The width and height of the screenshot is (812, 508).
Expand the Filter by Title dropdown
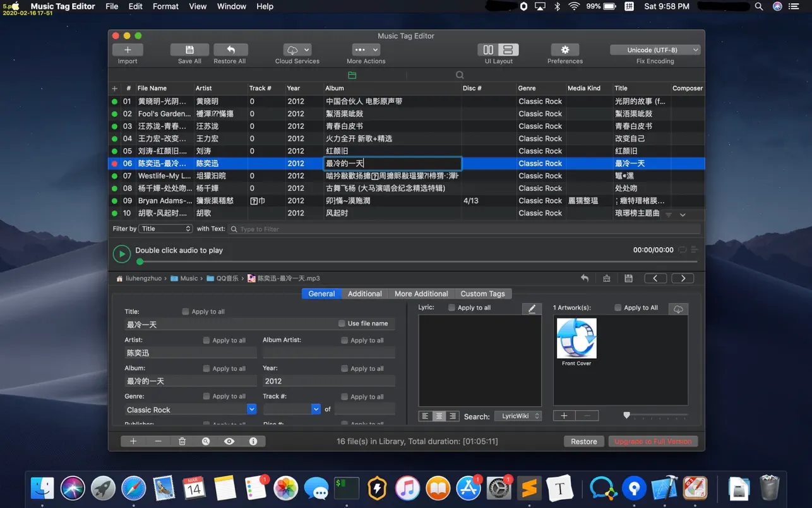coord(165,229)
